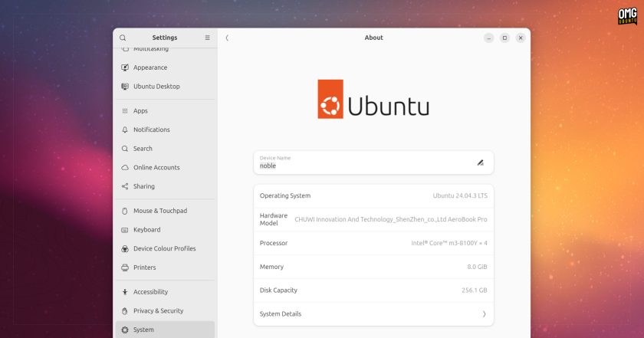644x338 pixels.
Task: Maximize the Settings window
Action: click(x=504, y=38)
